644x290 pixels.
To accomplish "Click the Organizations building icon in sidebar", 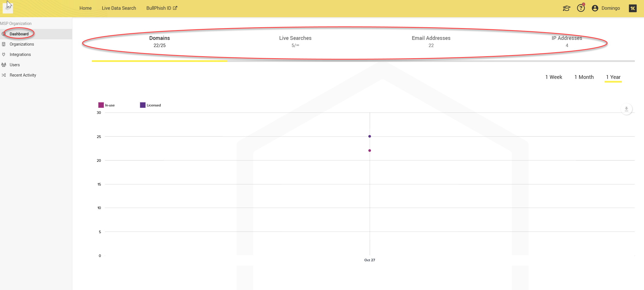I will click(4, 44).
